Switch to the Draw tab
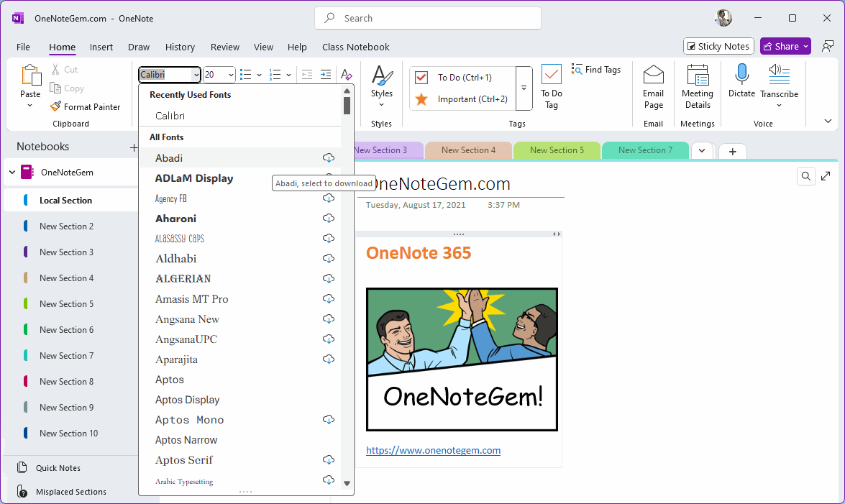Image resolution: width=845 pixels, height=504 pixels. [139, 47]
